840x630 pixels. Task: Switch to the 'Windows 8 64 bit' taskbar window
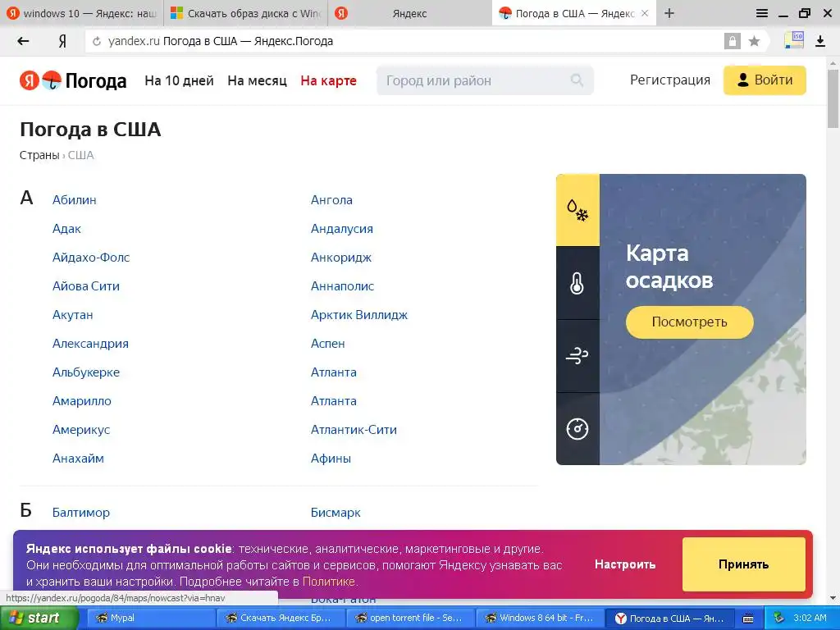pyautogui.click(x=540, y=619)
